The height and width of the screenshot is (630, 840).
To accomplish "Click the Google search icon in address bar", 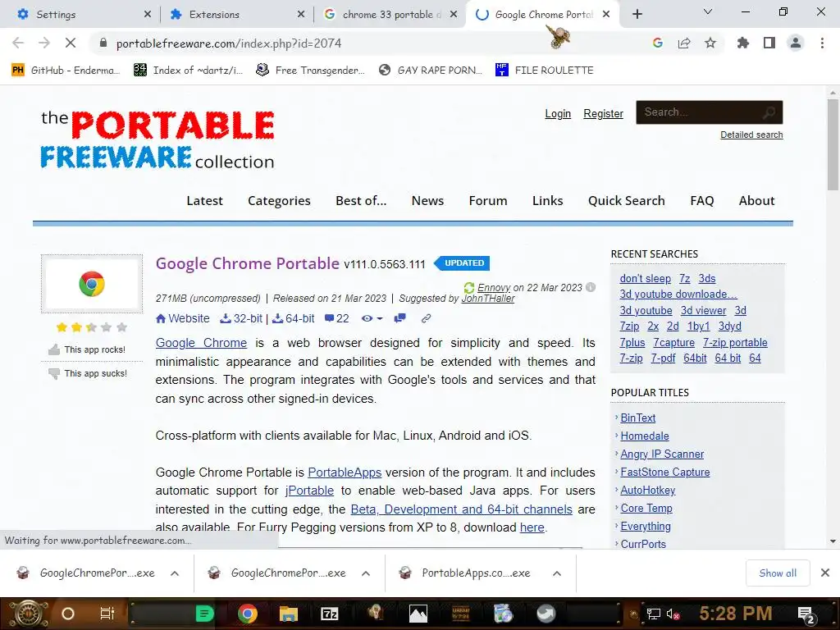I will pos(658,43).
